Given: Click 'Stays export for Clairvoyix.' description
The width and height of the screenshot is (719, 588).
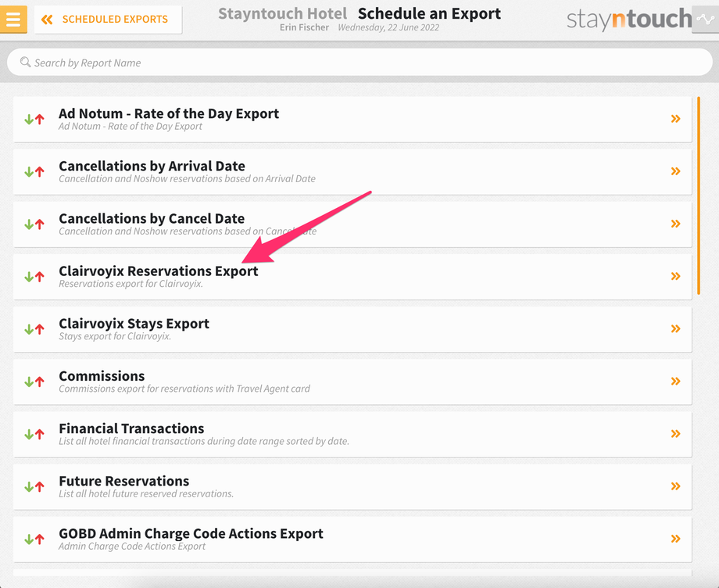Looking at the screenshot, I should [x=115, y=336].
